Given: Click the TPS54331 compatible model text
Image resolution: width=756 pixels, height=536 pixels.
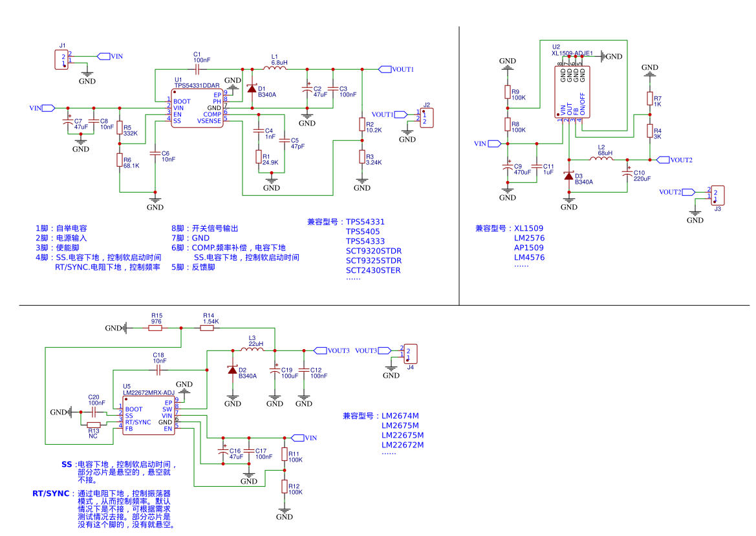Looking at the screenshot, I should [365, 222].
